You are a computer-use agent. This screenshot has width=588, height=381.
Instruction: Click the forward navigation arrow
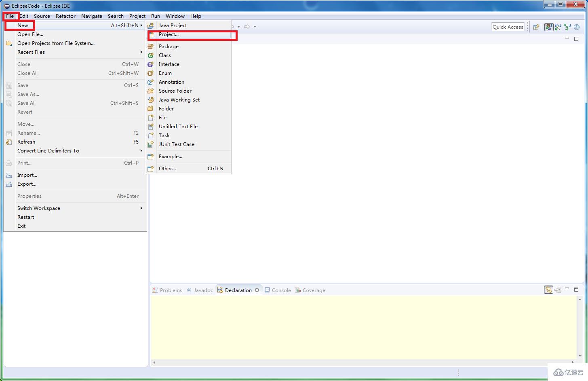point(247,27)
